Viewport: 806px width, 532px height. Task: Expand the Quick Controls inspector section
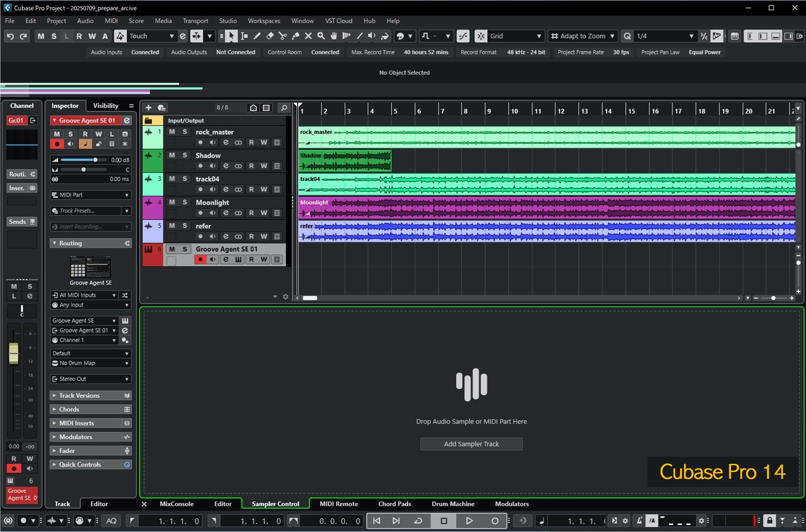pyautogui.click(x=90, y=465)
